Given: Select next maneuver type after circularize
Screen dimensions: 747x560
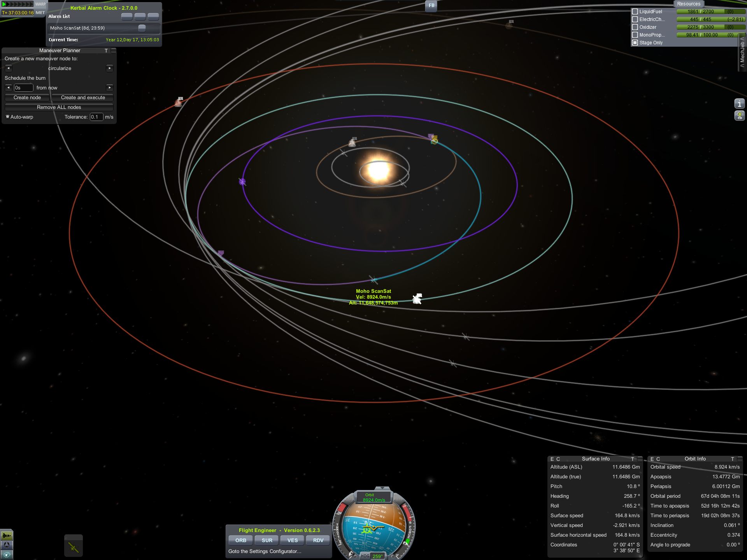Looking at the screenshot, I should pos(110,68).
